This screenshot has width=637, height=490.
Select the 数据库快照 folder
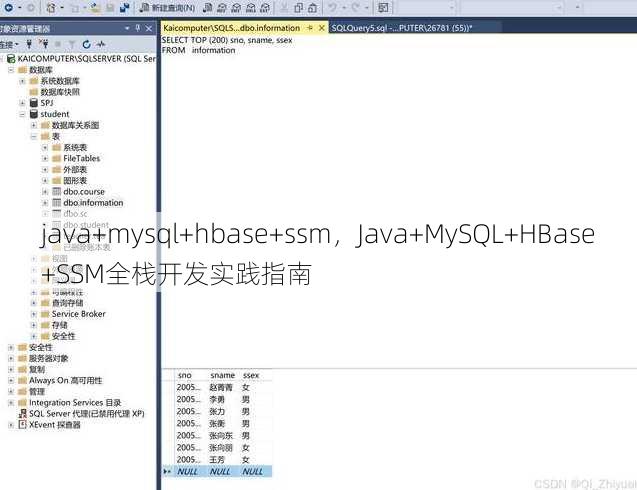60,92
